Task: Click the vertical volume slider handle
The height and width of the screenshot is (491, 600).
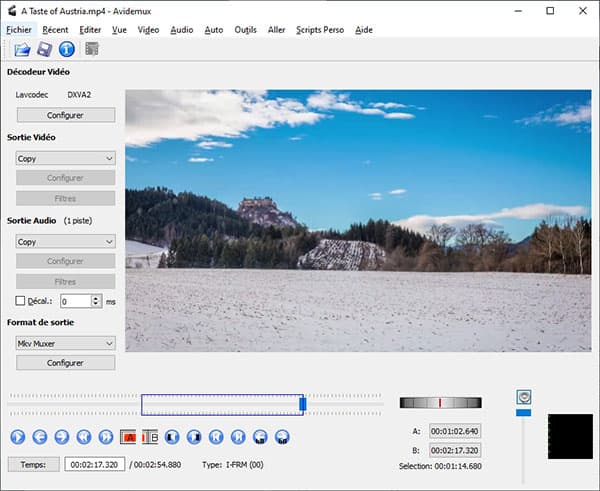Action: click(523, 412)
